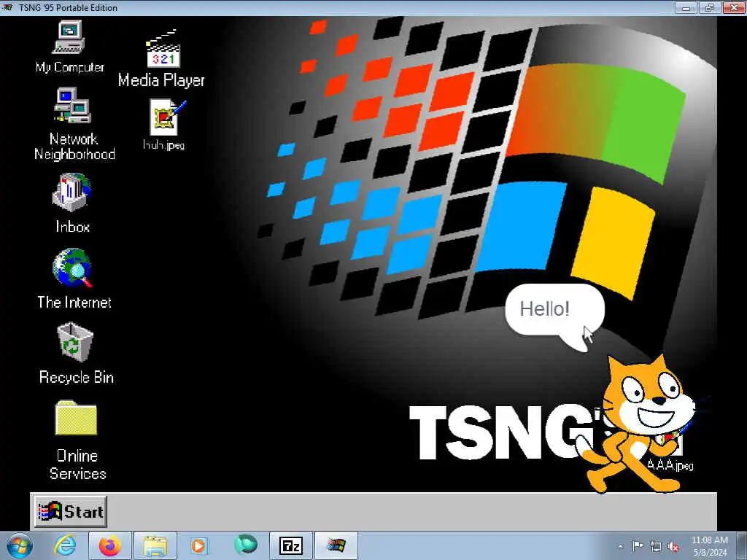This screenshot has width=747, height=560.
Task: Launch Internet Explorer from taskbar
Action: (x=65, y=545)
